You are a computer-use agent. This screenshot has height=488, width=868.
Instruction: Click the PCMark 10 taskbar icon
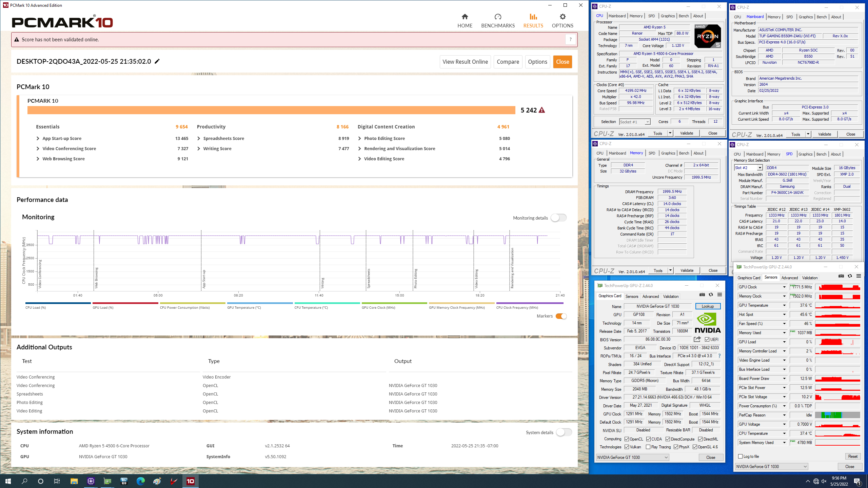click(191, 481)
